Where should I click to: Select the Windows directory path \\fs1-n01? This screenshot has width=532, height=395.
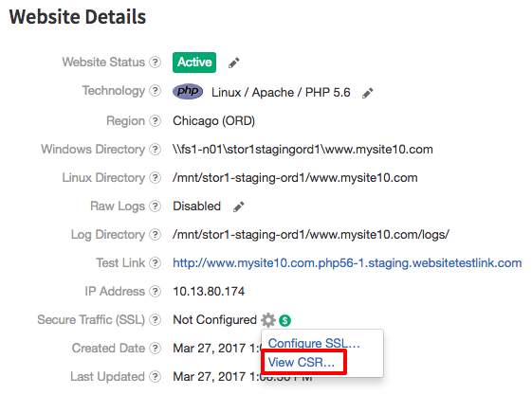coord(303,150)
